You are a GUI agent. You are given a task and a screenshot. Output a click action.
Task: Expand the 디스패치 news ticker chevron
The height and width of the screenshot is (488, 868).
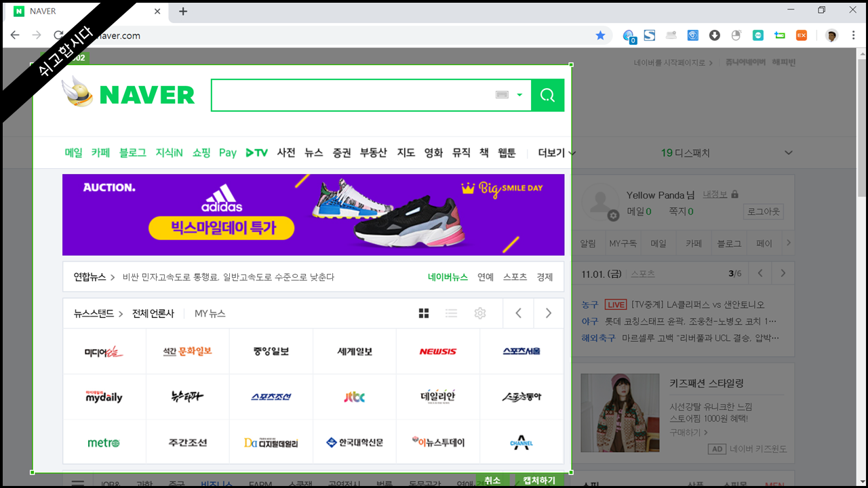pos(788,152)
